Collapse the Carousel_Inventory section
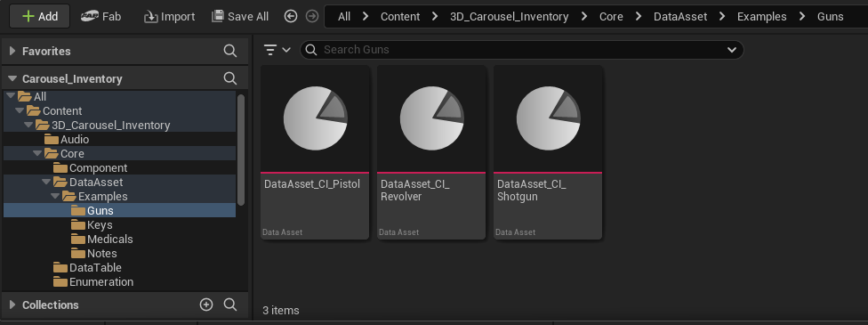The width and height of the screenshot is (868, 325). click(x=12, y=78)
